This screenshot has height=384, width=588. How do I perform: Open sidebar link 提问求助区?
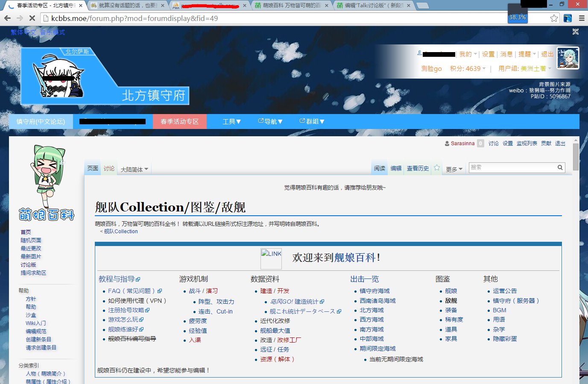tap(33, 273)
